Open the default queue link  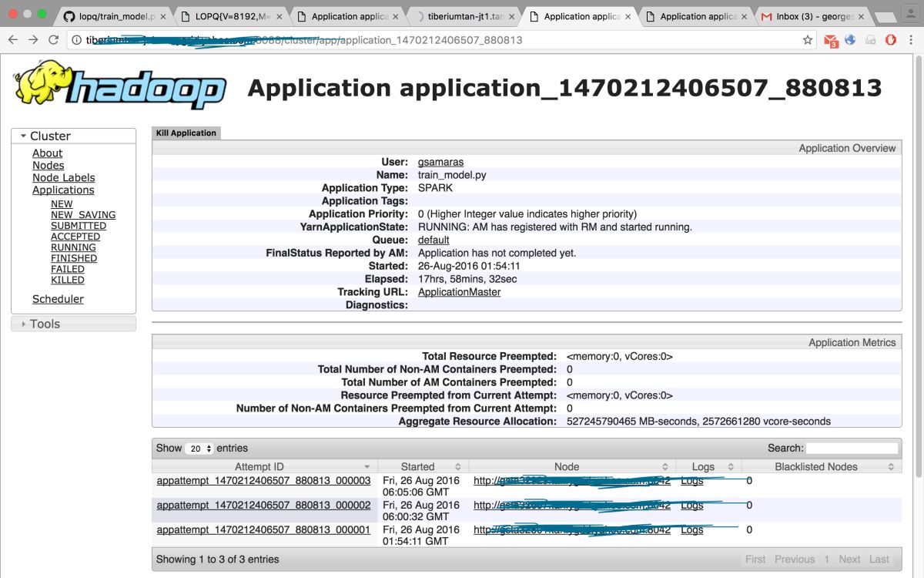tap(434, 240)
